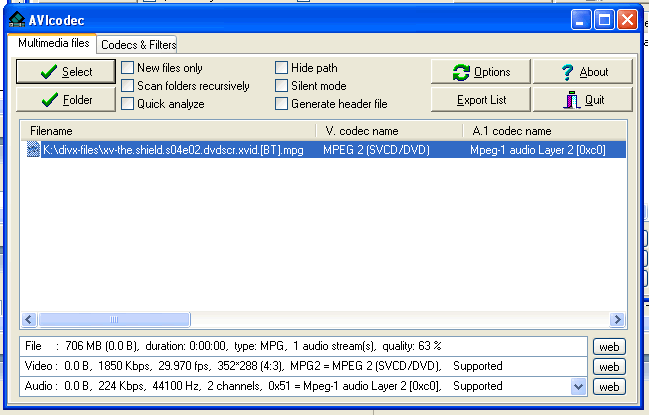Click the video file icon in the list row
Screen dimensions: 649x415
[33, 149]
